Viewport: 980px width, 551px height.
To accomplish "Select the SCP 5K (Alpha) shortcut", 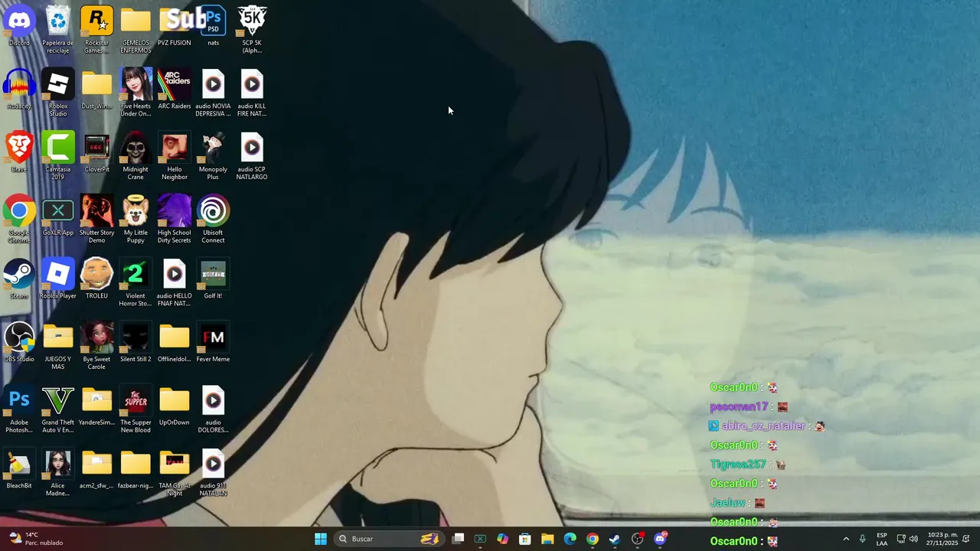I will [252, 30].
